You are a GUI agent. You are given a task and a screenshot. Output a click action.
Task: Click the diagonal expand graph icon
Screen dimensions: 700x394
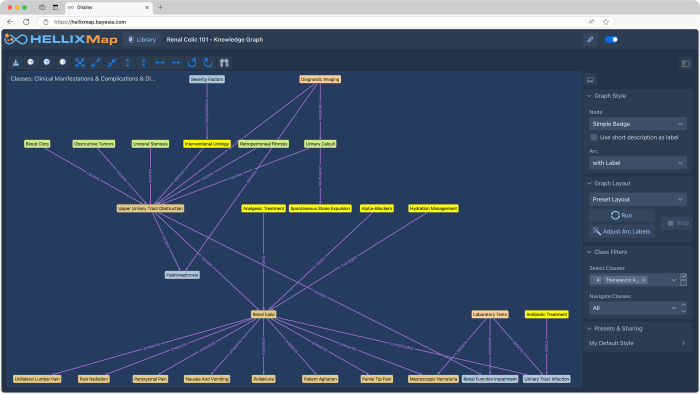pyautogui.click(x=96, y=62)
